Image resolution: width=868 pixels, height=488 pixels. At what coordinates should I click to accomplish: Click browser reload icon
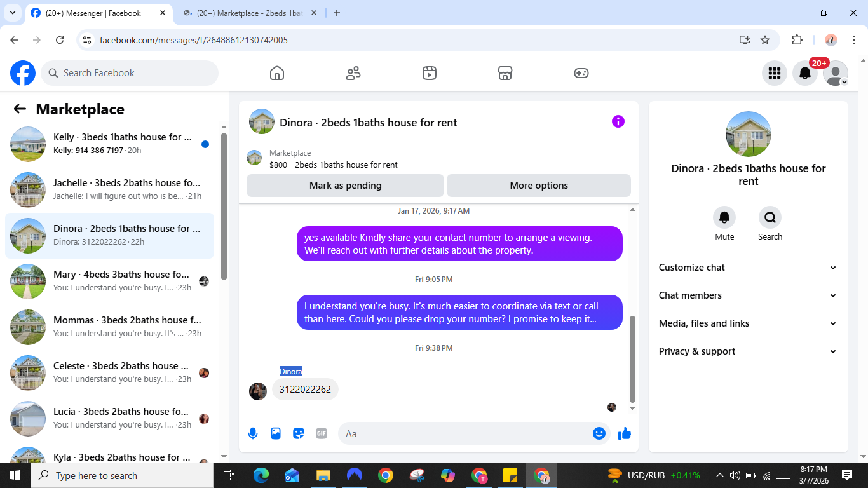[x=60, y=40]
